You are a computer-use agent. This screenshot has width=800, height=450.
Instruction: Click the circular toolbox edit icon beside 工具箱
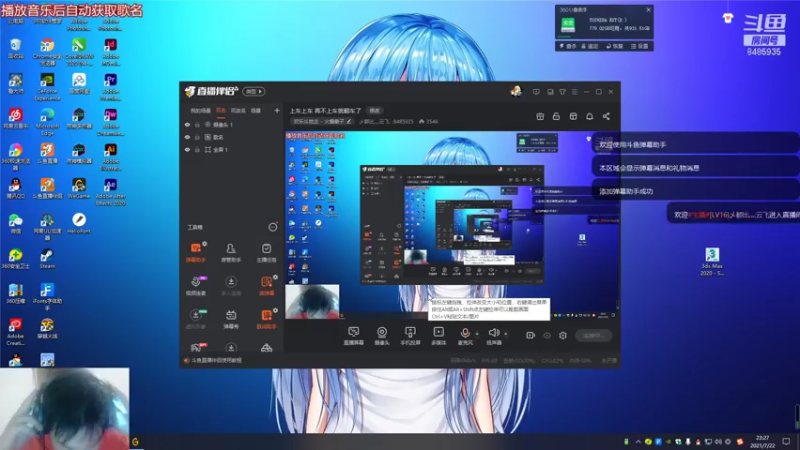tap(273, 227)
